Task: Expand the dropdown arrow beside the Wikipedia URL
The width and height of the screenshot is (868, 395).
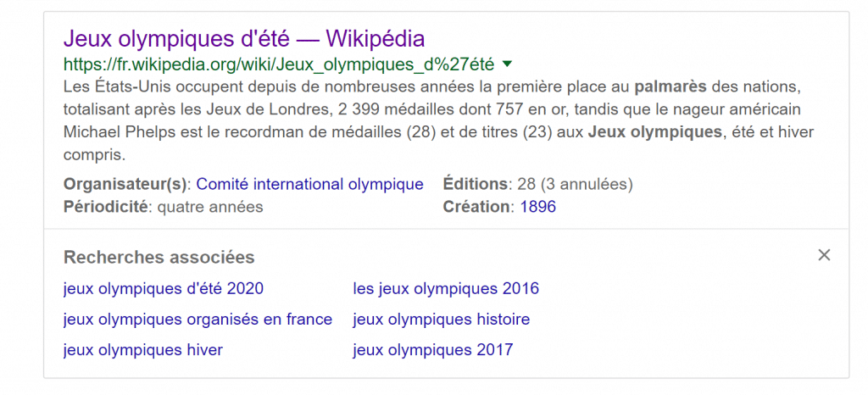Action: pyautogui.click(x=507, y=64)
